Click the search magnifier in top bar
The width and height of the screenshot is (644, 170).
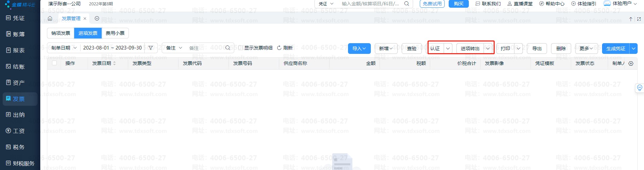[407, 4]
